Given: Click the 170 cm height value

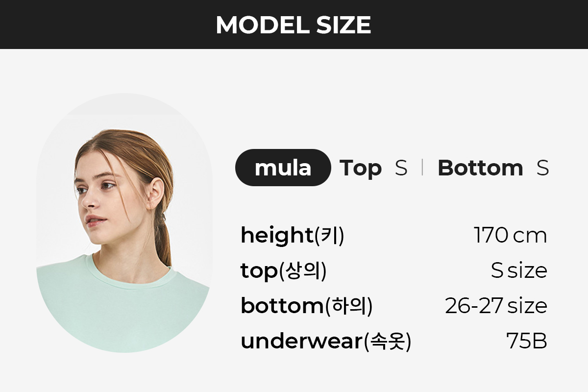Looking at the screenshot, I should click(510, 236).
